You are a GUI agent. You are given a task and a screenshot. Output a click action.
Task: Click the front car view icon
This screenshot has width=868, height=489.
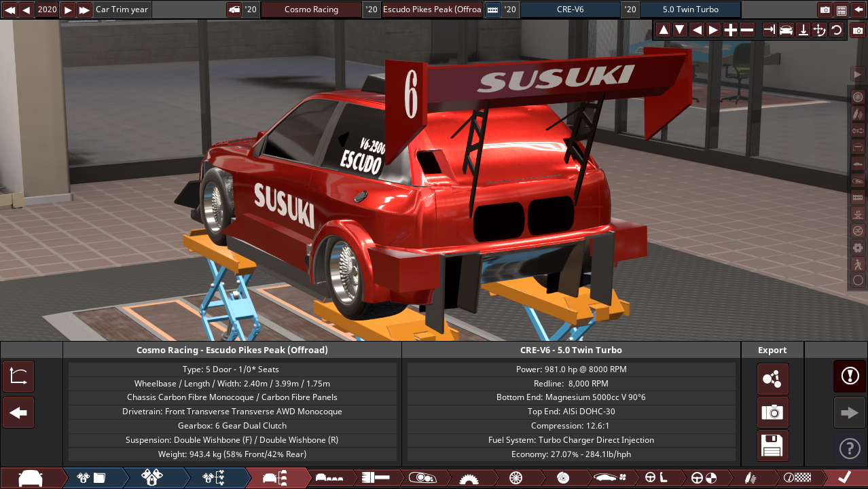point(786,30)
